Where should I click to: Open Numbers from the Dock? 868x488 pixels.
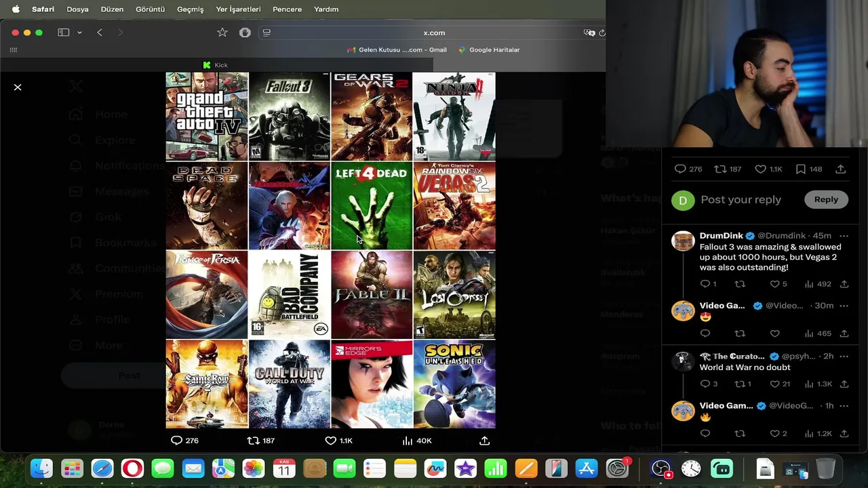496,468
